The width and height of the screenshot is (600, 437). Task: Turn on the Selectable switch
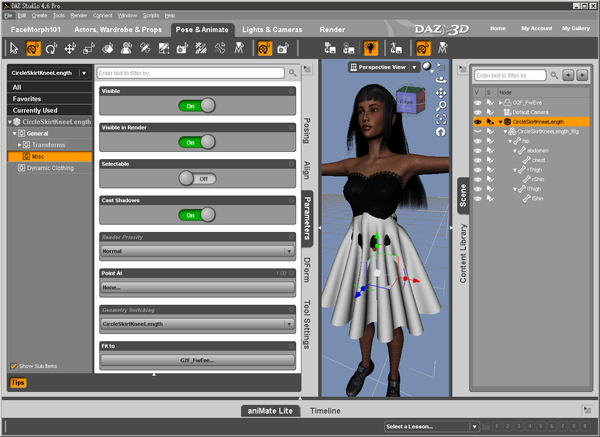(197, 178)
